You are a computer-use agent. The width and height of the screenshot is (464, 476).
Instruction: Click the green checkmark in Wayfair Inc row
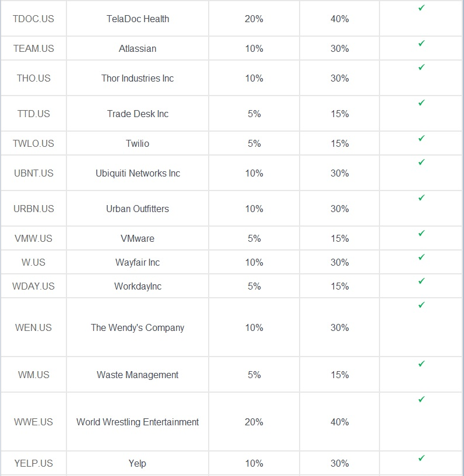(421, 257)
